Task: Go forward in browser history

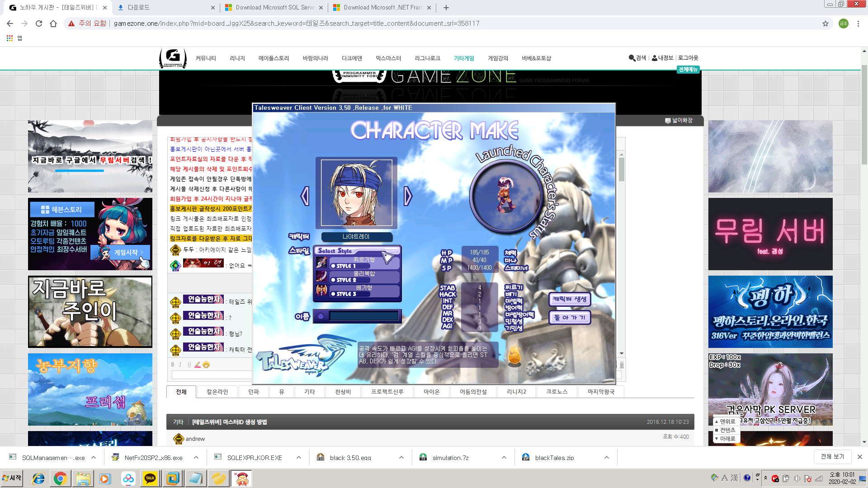Action: point(24,23)
